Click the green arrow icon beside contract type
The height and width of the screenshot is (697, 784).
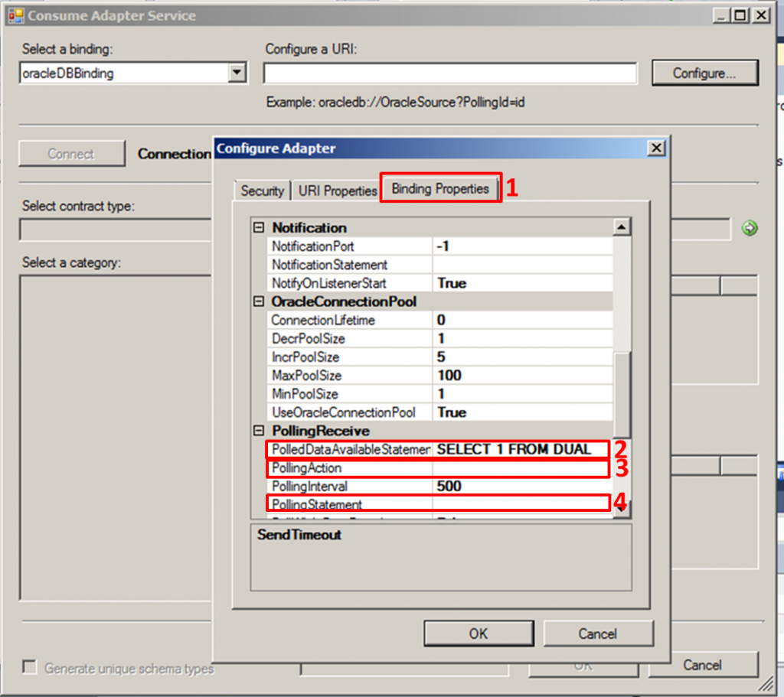pos(749,228)
